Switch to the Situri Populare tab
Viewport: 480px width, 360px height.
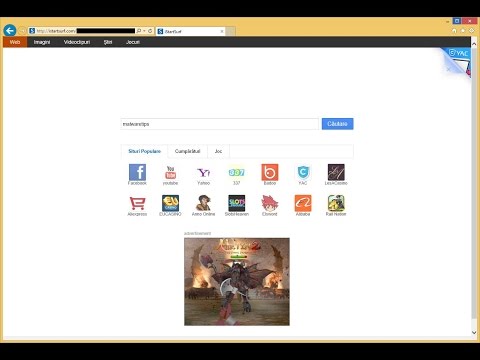(144, 151)
